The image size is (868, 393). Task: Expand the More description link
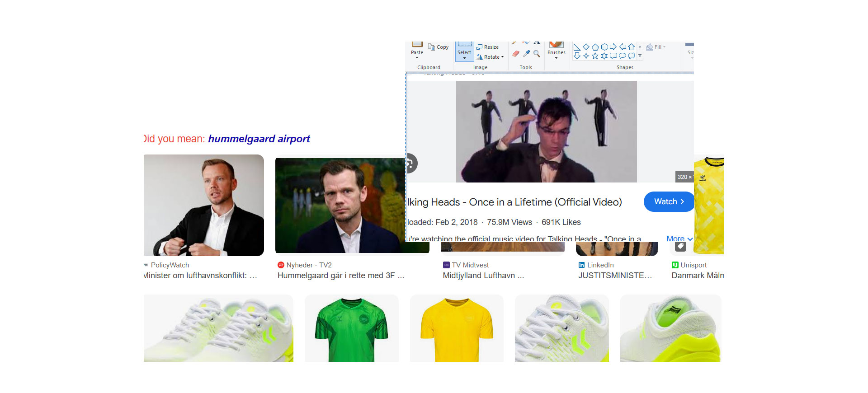coord(679,239)
